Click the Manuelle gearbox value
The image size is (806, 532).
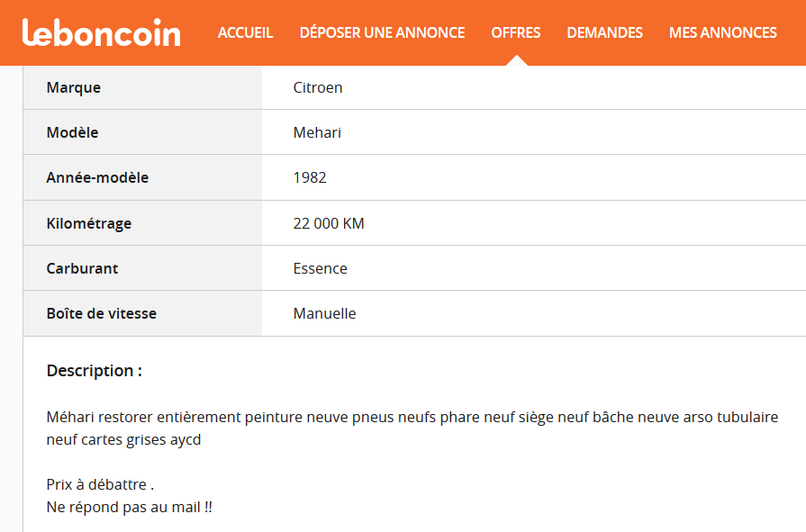tap(324, 313)
